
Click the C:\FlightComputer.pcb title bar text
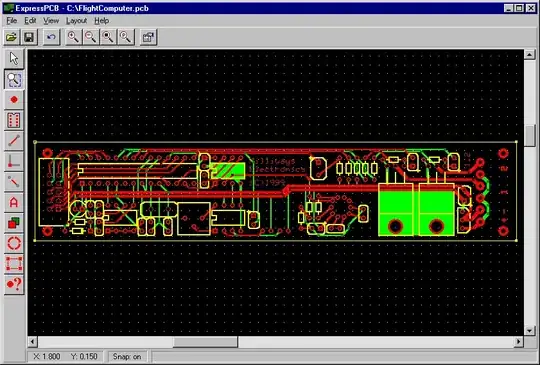tap(107, 8)
